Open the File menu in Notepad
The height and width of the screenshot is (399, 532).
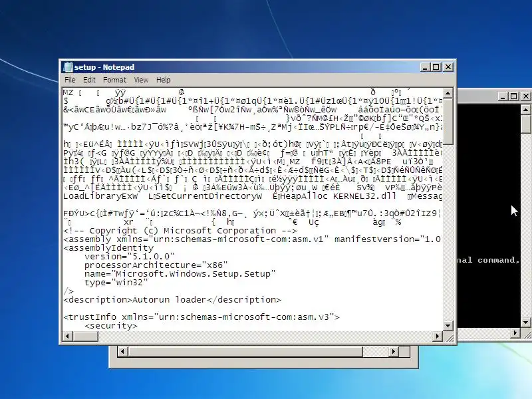(x=70, y=80)
